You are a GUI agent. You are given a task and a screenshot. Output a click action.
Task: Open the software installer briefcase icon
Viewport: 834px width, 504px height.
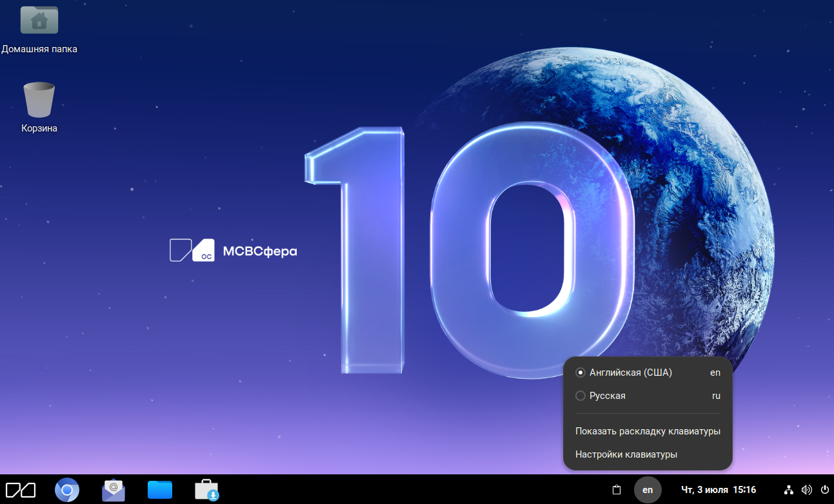(x=207, y=490)
